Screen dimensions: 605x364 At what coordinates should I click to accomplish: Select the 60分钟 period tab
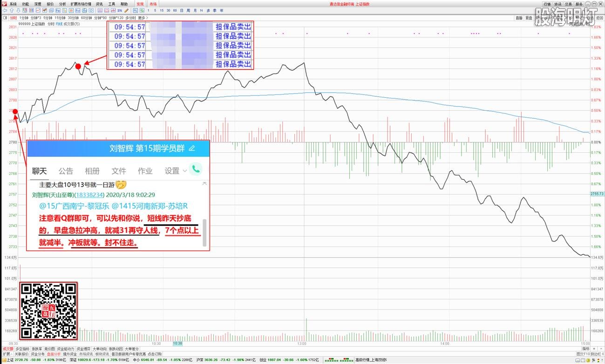86,18
